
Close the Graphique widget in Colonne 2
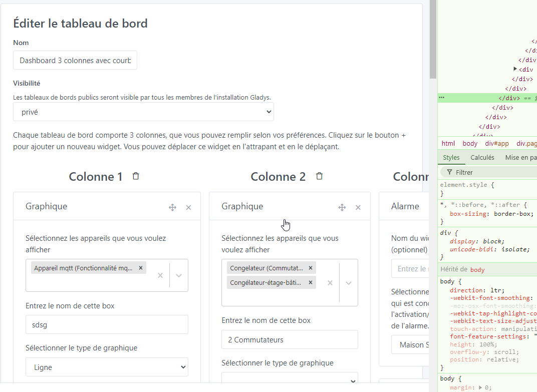click(358, 207)
